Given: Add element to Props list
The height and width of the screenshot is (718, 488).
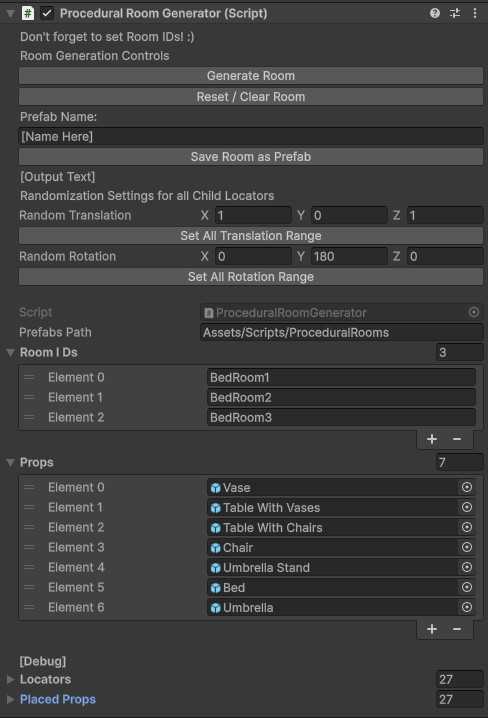Looking at the screenshot, I should (432, 629).
